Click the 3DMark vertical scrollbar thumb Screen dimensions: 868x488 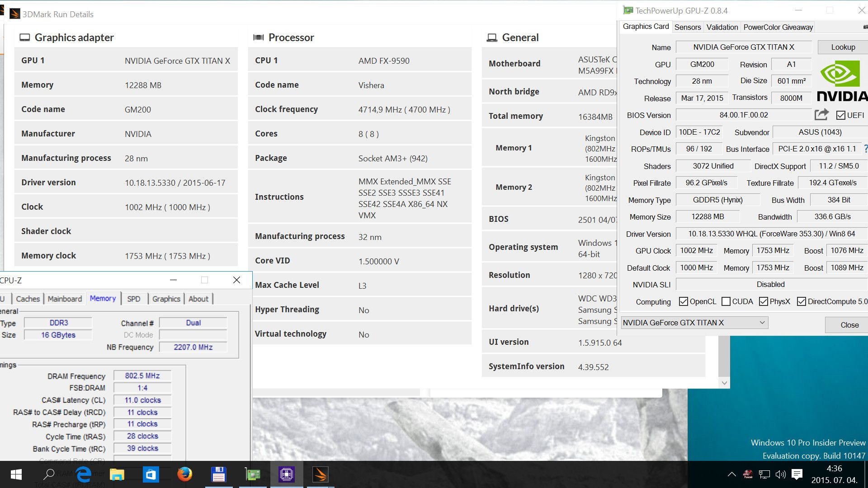pos(724,356)
